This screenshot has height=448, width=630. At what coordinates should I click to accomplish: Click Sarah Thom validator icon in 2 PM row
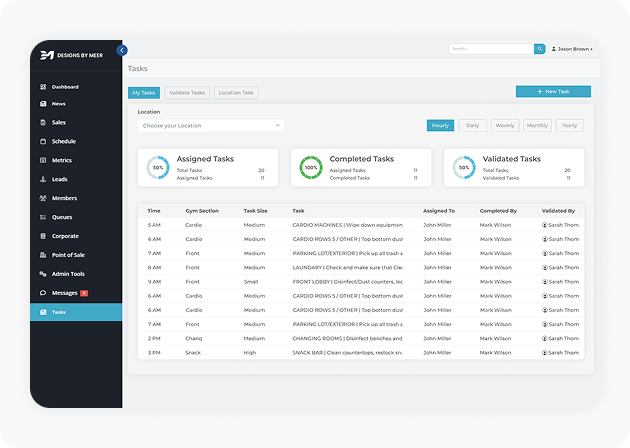[545, 338]
